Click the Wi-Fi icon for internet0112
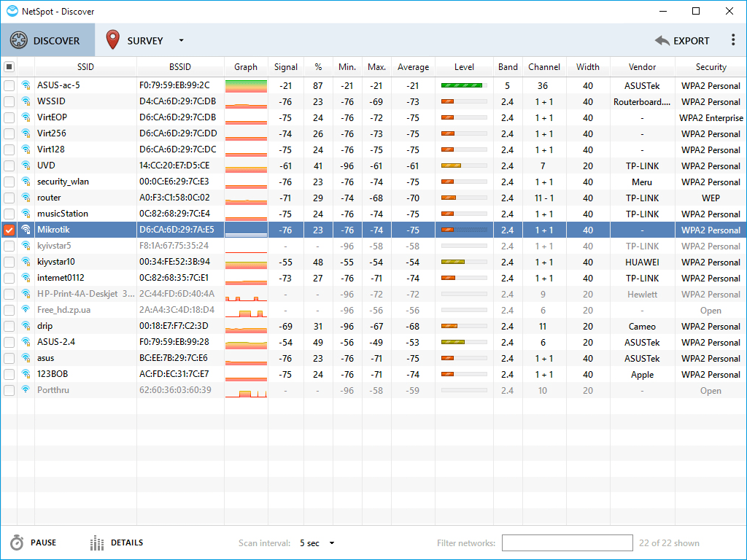This screenshot has width=747, height=560. [x=26, y=278]
